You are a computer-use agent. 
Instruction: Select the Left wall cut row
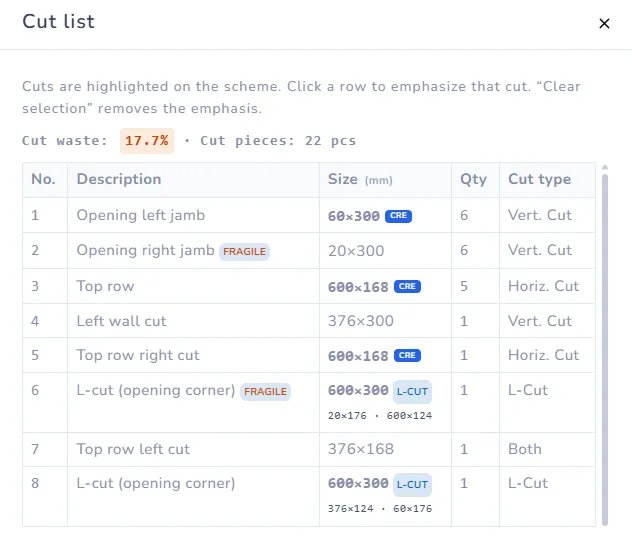(309, 321)
